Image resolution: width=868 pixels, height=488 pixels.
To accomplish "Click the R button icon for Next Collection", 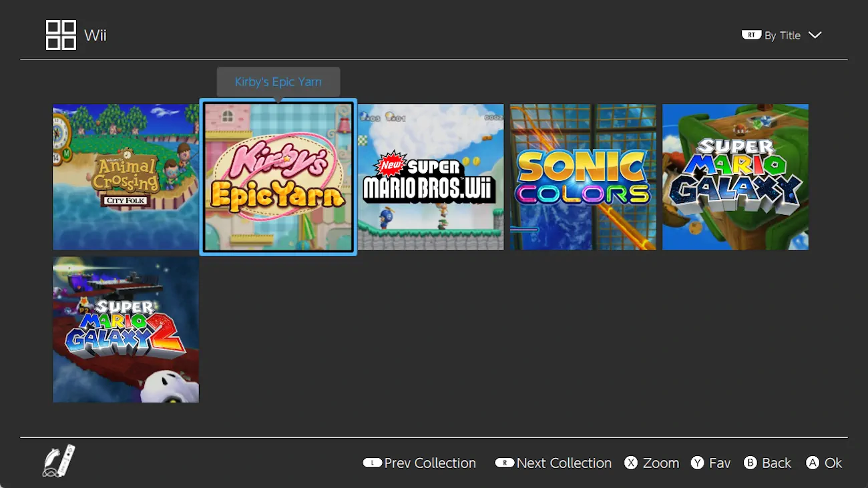I will tap(504, 463).
